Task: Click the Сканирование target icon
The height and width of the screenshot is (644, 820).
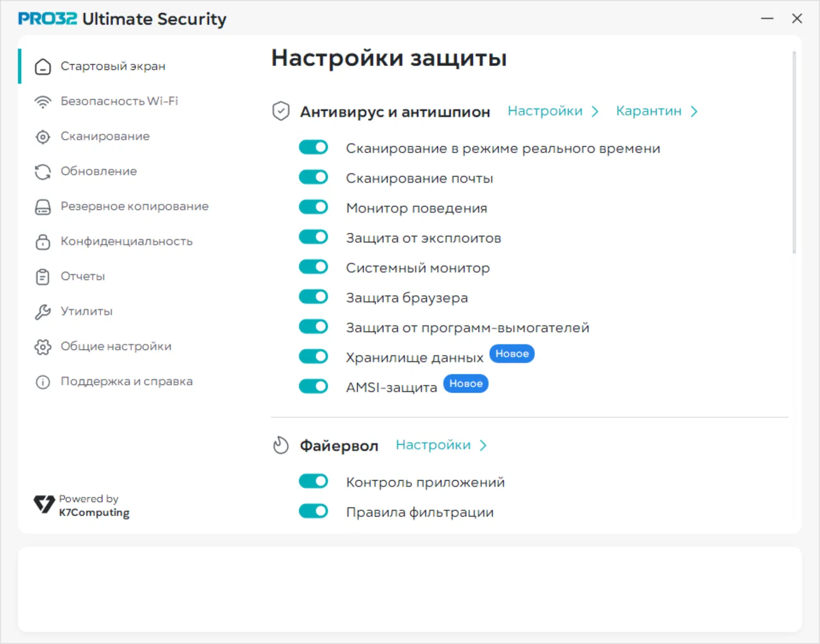Action: tap(43, 137)
